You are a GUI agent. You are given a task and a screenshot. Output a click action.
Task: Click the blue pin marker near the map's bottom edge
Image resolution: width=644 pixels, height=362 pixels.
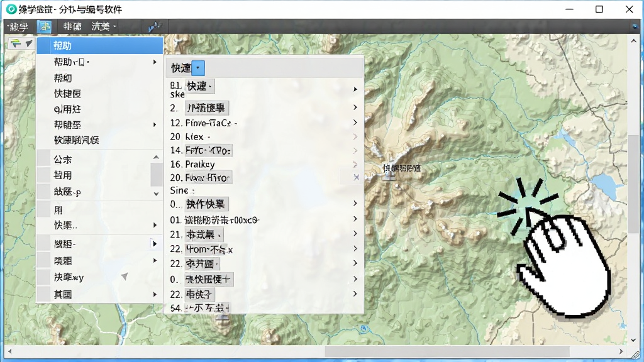pos(364,328)
